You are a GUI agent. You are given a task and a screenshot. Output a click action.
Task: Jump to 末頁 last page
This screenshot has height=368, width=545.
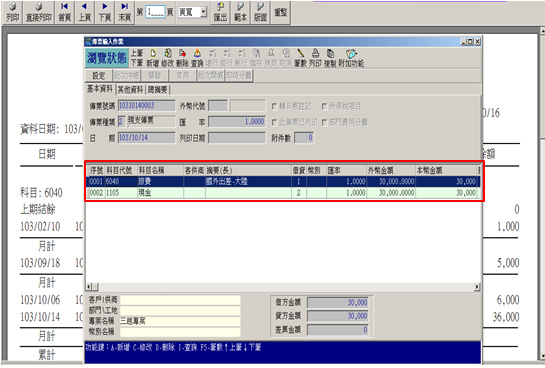tap(124, 12)
